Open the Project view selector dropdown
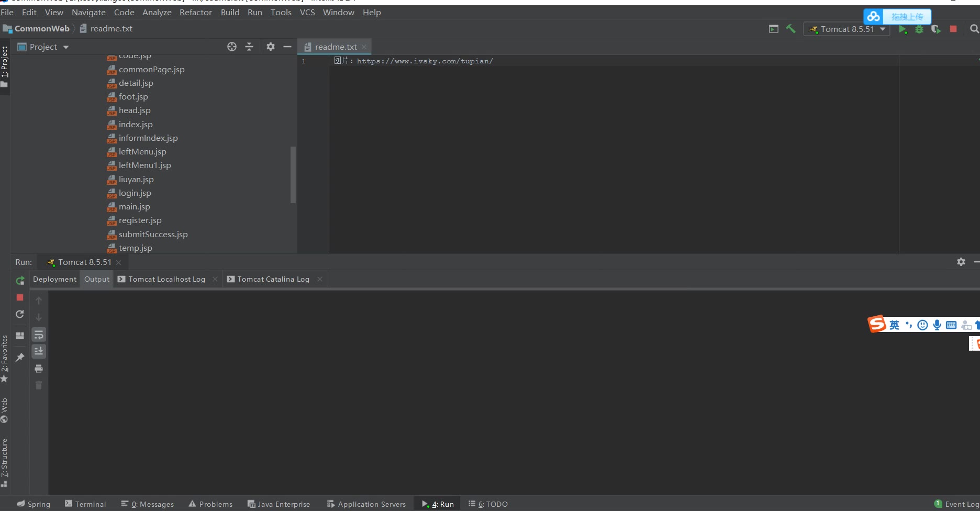This screenshot has height=511, width=980. (x=43, y=47)
